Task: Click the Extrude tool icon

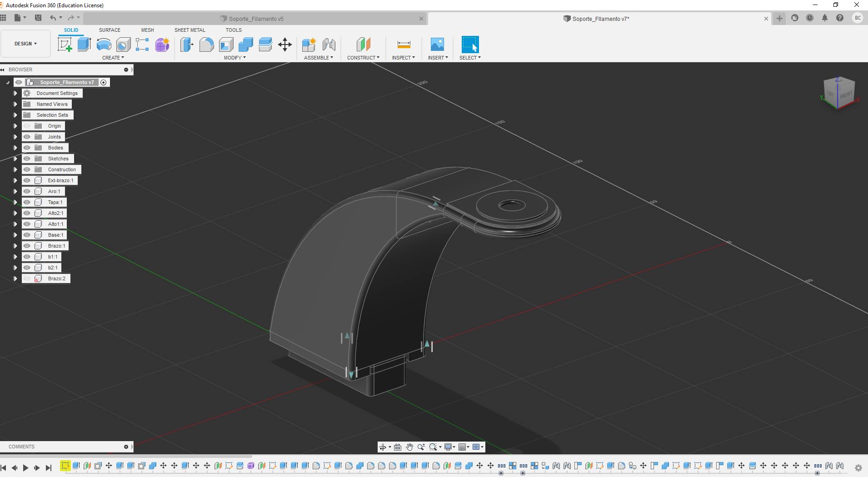Action: [84, 45]
